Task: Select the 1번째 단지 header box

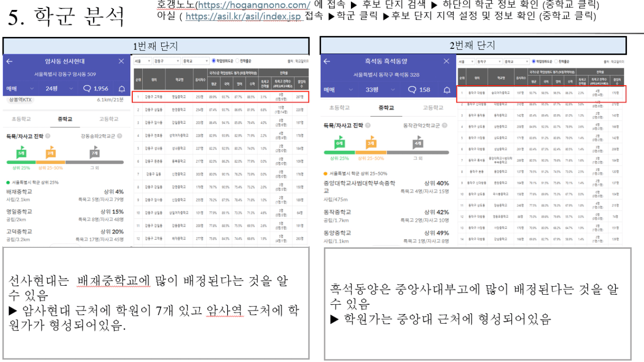Action: (x=155, y=46)
